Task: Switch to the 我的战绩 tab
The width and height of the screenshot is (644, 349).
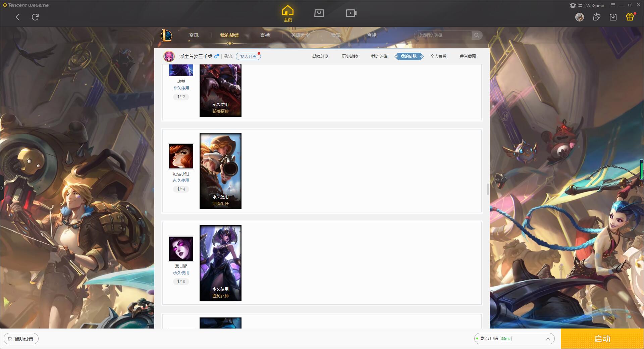Action: pyautogui.click(x=229, y=35)
